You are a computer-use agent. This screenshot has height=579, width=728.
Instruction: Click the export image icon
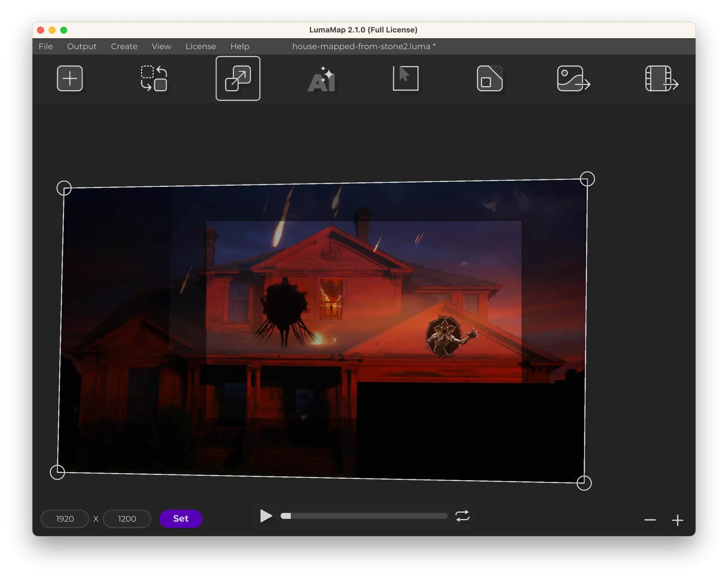pos(573,79)
